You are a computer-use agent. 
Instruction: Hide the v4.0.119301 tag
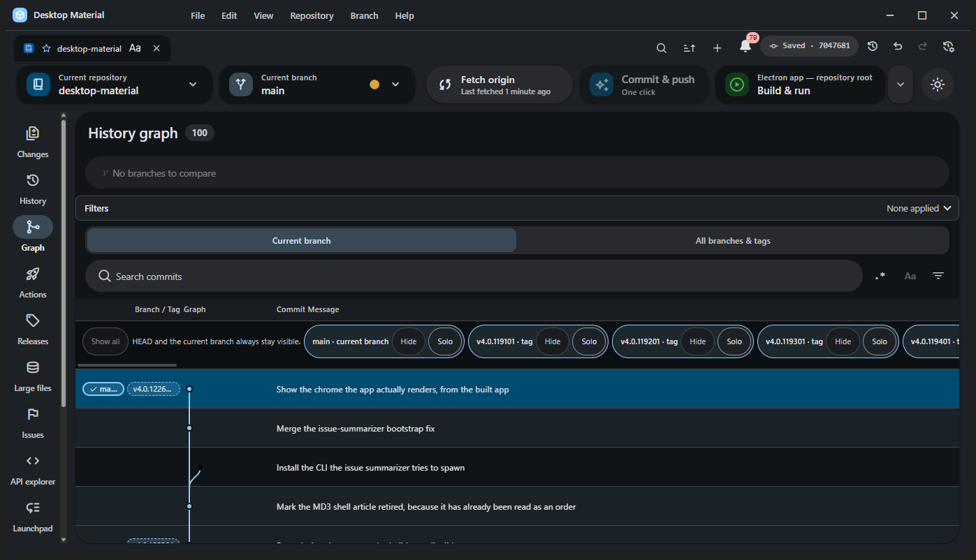843,341
